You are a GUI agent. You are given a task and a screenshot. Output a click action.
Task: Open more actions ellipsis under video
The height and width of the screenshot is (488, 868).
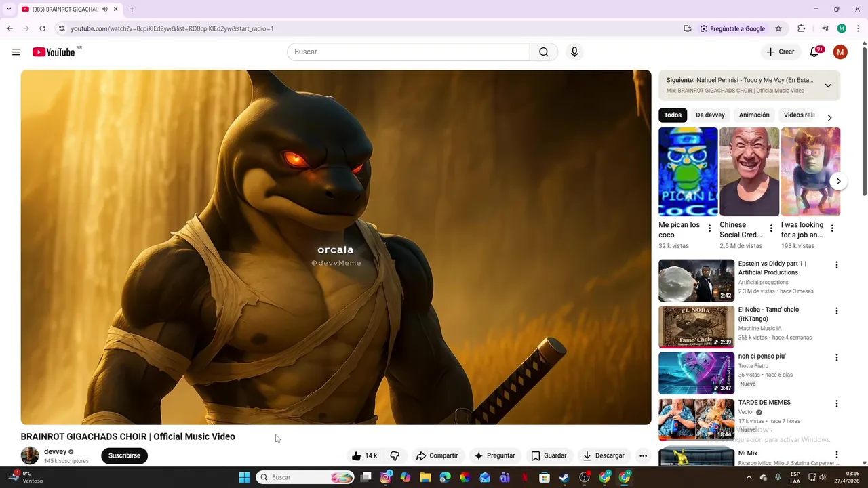[643, 456]
